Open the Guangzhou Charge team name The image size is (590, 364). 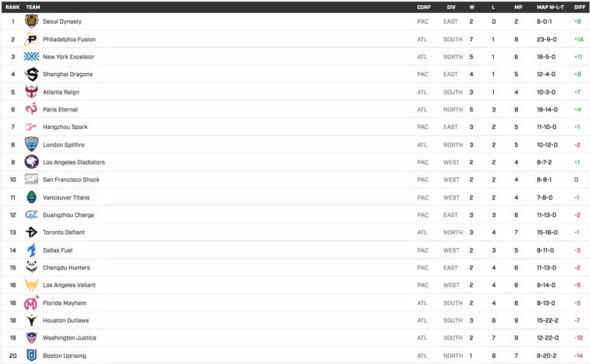(x=68, y=215)
